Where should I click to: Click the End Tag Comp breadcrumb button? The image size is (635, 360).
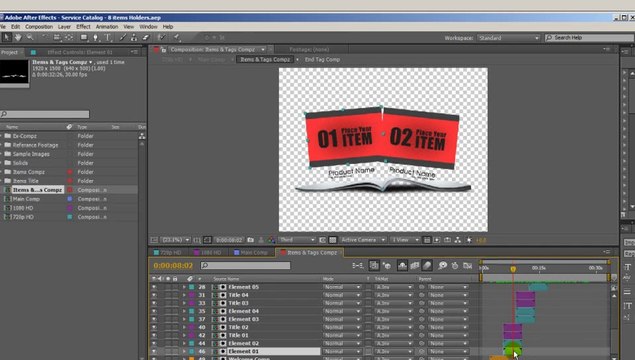coord(322,60)
